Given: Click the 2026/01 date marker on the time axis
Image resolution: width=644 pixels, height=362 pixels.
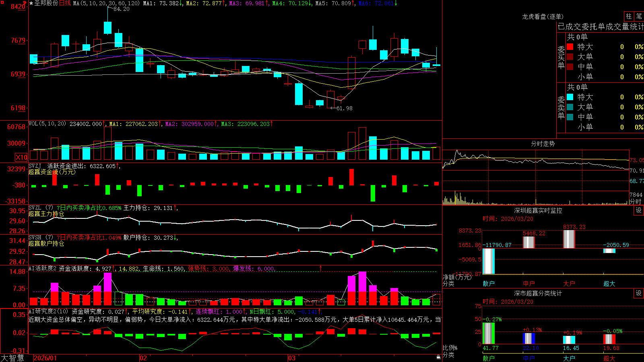Looking at the screenshot, I should pyautogui.click(x=45, y=358).
